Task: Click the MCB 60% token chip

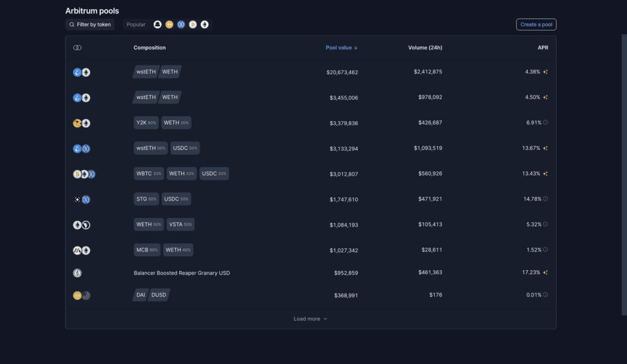Action: tap(147, 250)
